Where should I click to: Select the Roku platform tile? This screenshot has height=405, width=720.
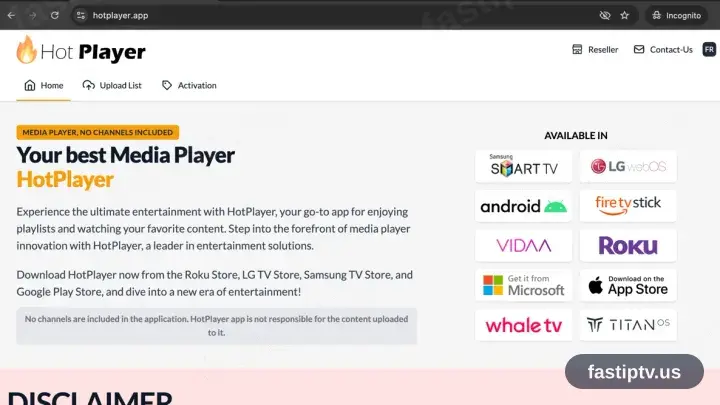(x=628, y=246)
